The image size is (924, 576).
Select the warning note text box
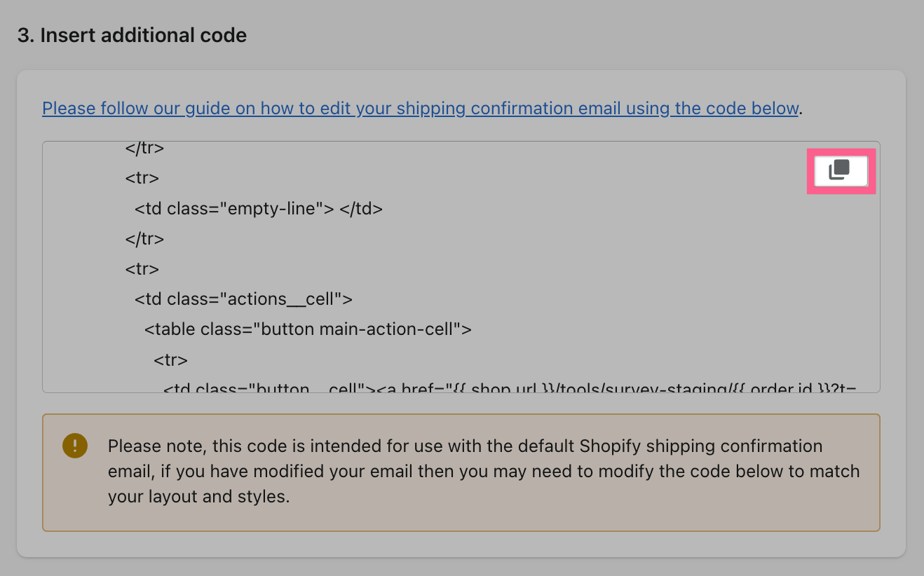pyautogui.click(x=461, y=471)
